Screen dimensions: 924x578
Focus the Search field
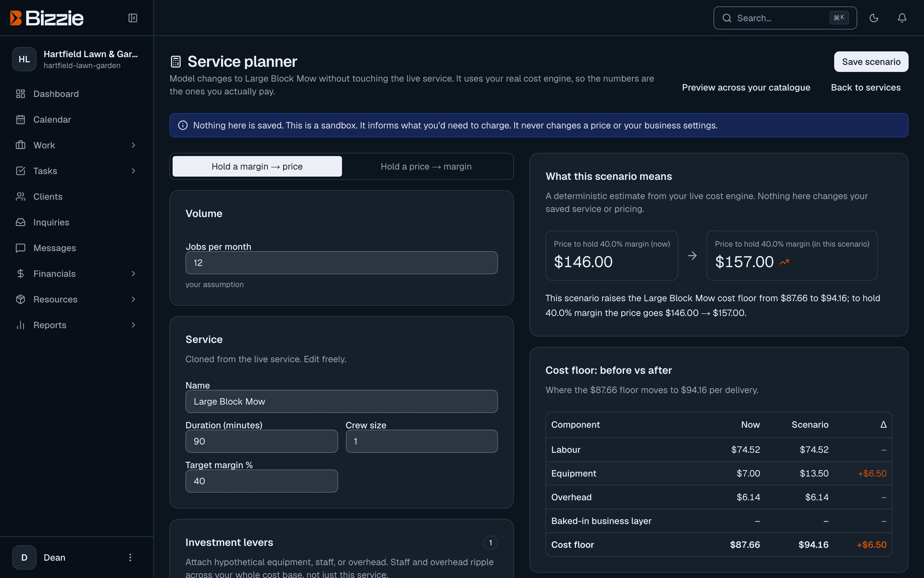tap(785, 18)
